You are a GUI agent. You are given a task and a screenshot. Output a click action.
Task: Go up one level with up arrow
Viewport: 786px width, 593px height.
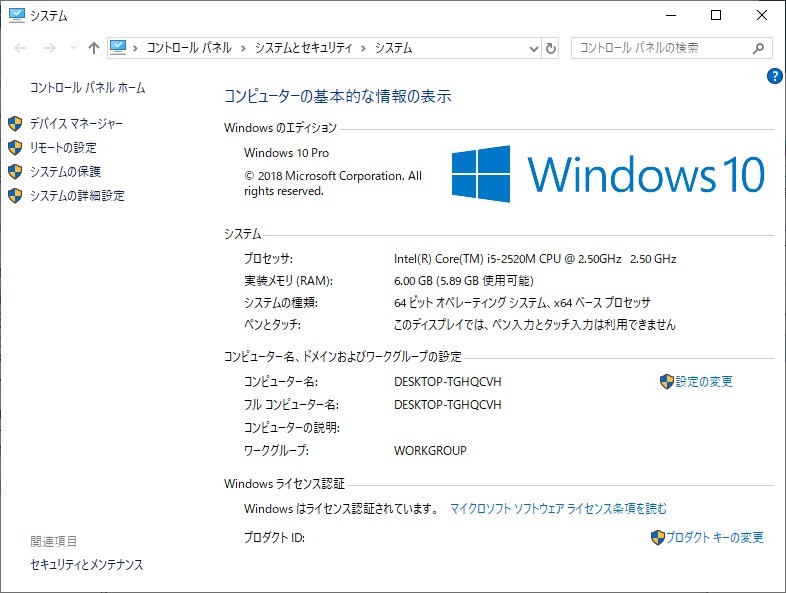coord(94,48)
